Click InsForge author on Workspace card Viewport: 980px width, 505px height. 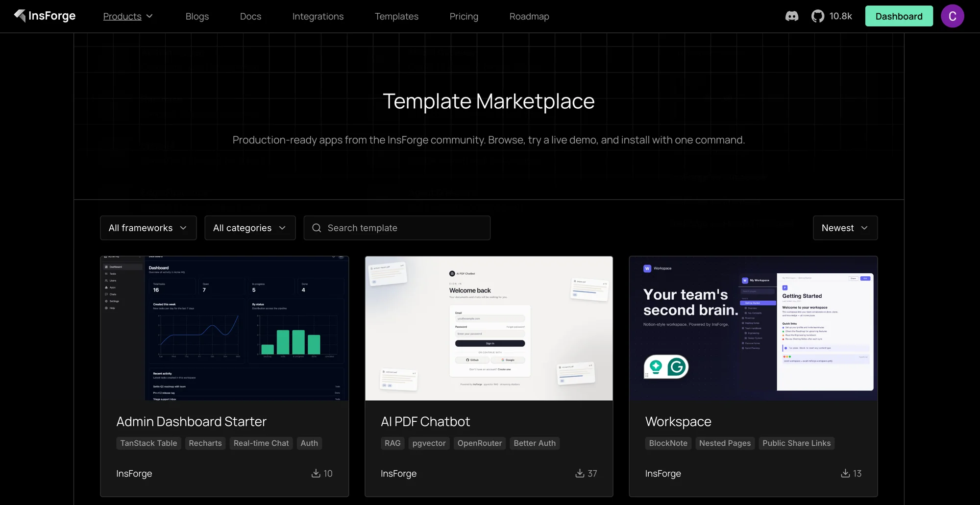(663, 473)
